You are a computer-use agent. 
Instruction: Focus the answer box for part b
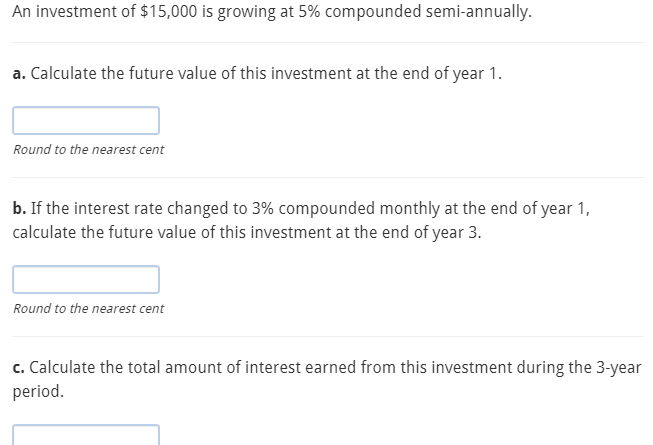pyautogui.click(x=86, y=280)
